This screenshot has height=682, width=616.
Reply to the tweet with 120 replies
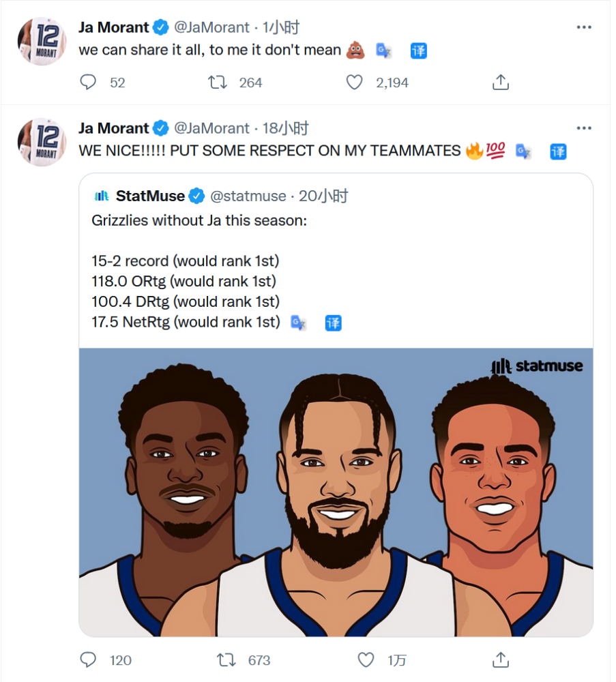[x=88, y=659]
